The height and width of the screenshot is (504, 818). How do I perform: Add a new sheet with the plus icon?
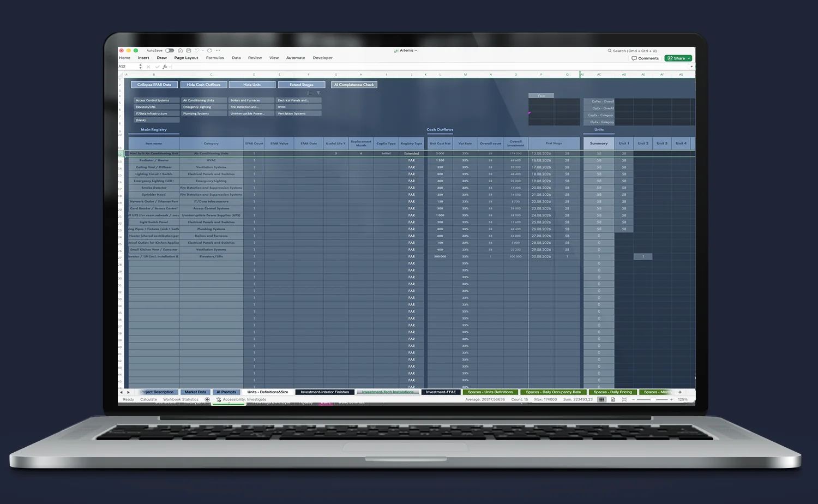click(679, 392)
